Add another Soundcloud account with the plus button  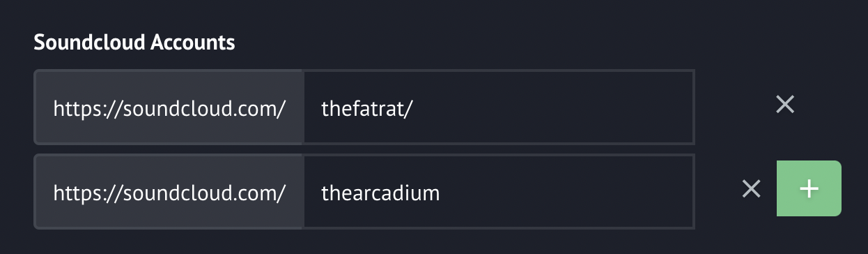(x=809, y=188)
